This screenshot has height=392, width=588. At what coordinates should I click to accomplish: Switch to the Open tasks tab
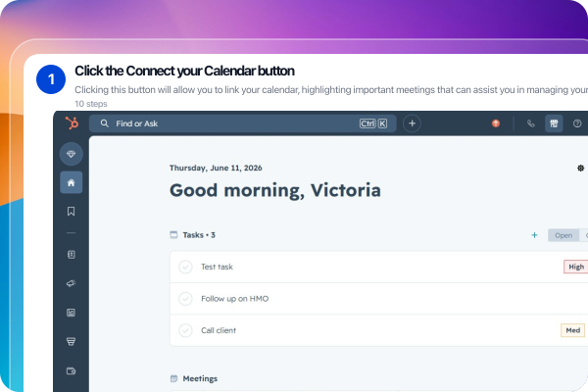tap(563, 235)
